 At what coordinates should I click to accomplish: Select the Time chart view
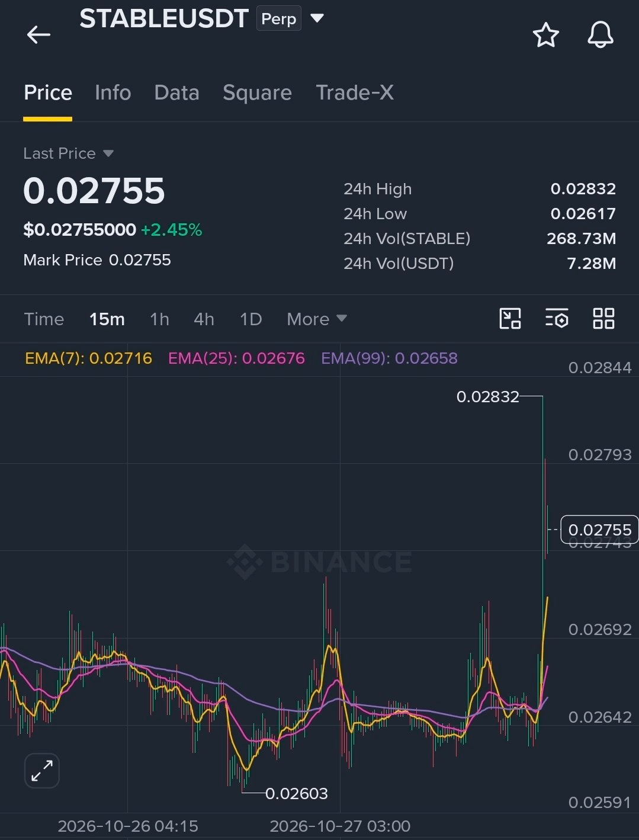[x=44, y=319]
